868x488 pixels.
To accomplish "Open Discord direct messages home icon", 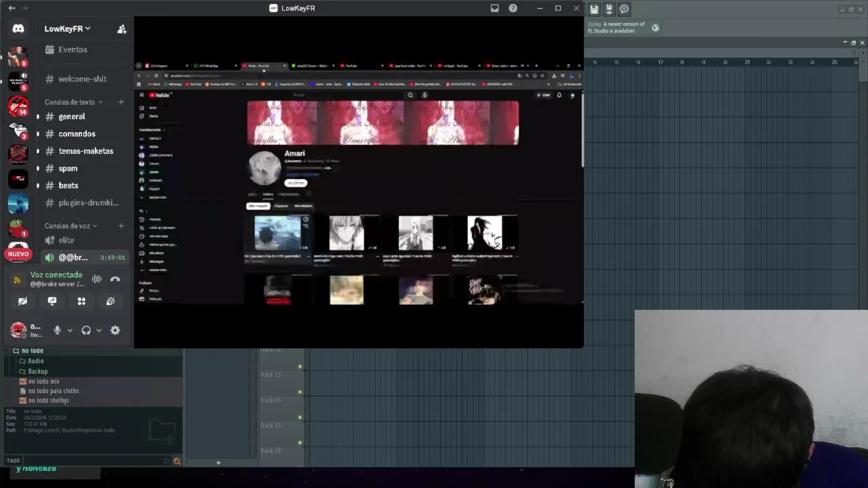I will click(x=18, y=28).
